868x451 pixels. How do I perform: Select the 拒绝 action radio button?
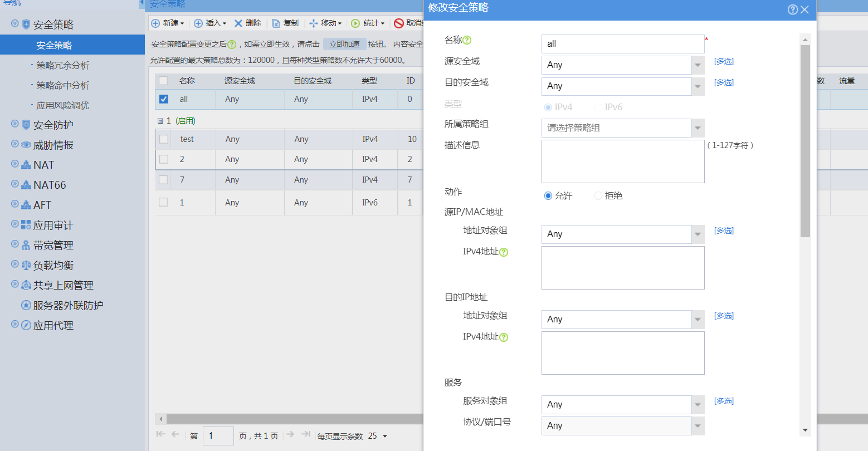coord(598,196)
